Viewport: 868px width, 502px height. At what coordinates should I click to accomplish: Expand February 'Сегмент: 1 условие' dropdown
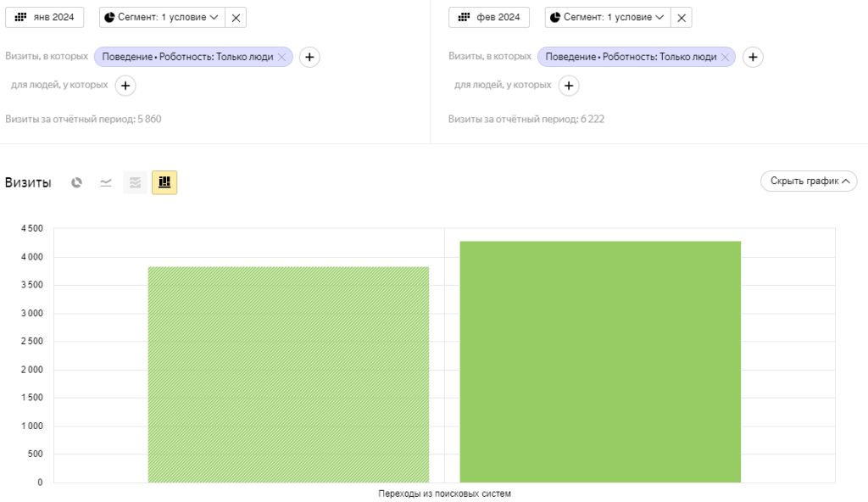tap(606, 17)
